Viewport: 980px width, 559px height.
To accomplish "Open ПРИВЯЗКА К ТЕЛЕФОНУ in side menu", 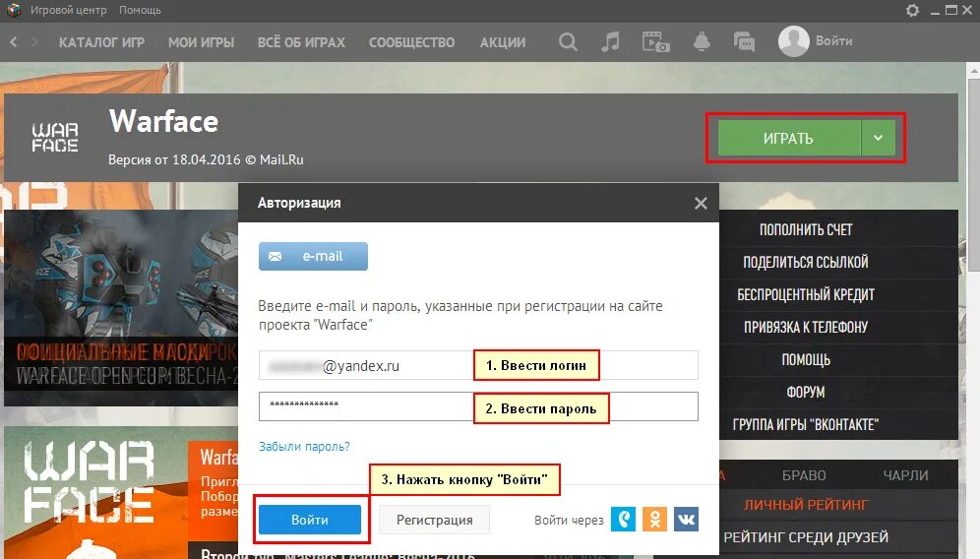I will click(806, 328).
